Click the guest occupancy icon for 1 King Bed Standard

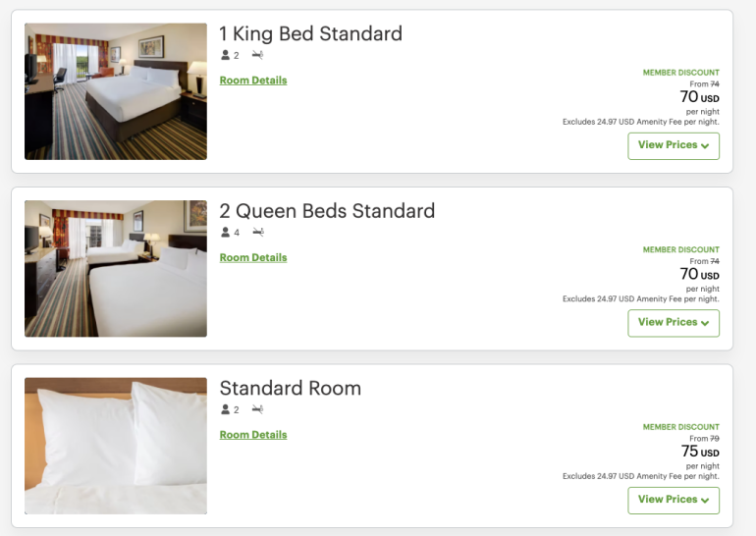pyautogui.click(x=225, y=56)
